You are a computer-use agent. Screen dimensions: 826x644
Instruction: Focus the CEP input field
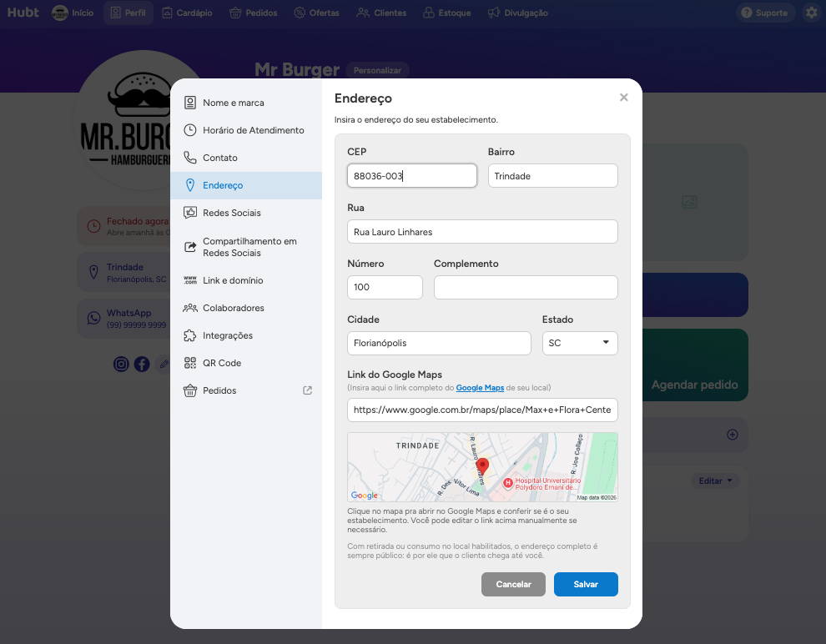click(x=412, y=176)
